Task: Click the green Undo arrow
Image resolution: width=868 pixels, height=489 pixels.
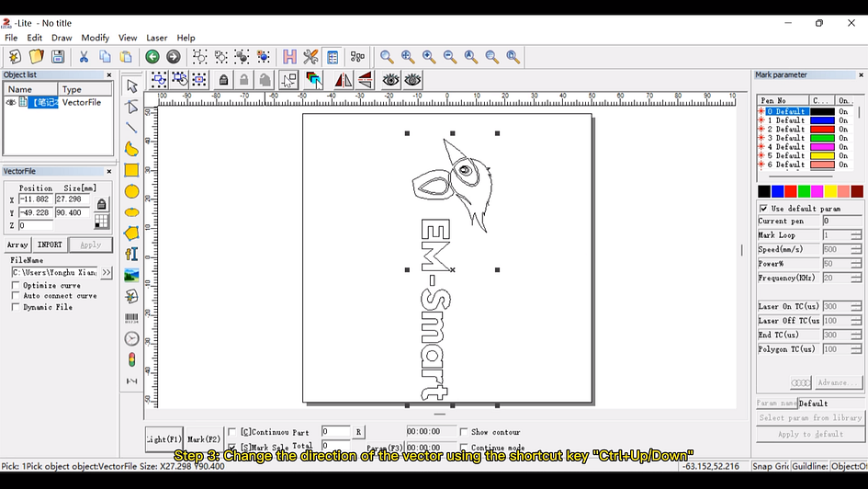Action: (x=152, y=56)
